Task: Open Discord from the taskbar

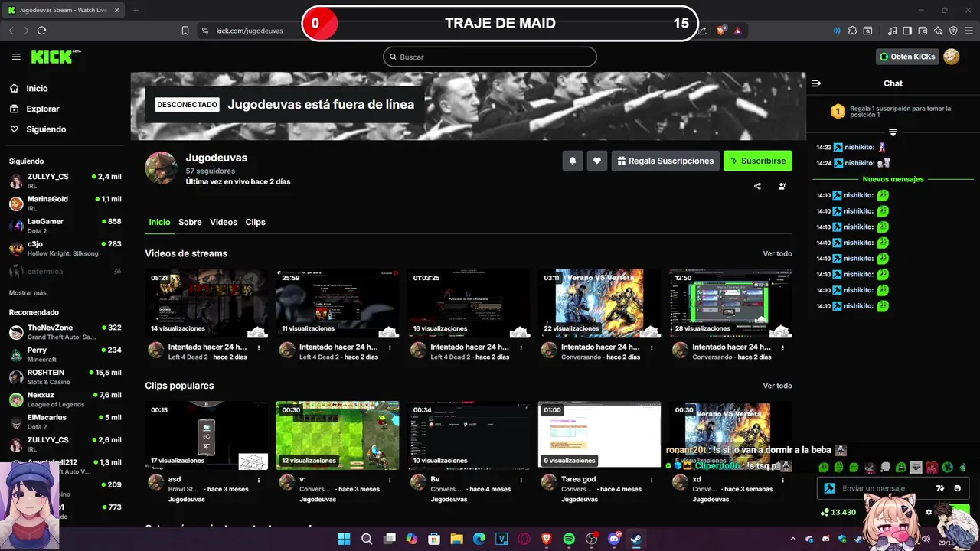Action: pyautogui.click(x=613, y=539)
